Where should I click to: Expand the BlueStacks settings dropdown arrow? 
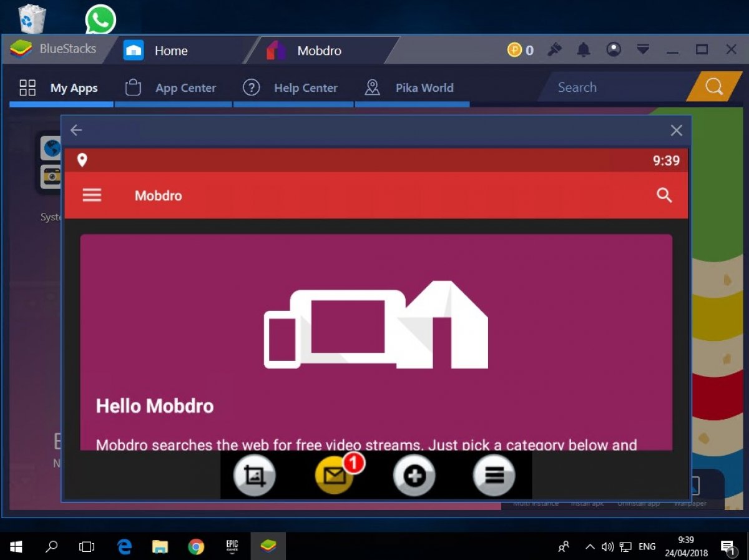643,49
